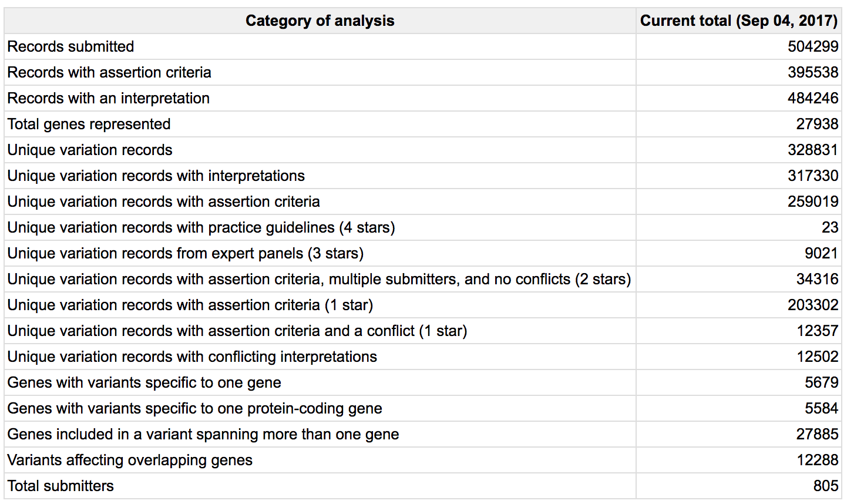Click the value 12357
The image size is (847, 504).
point(817,331)
